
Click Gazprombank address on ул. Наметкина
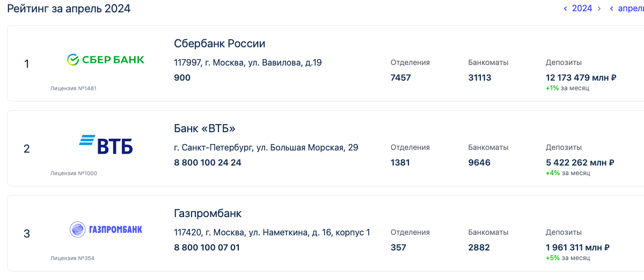[x=272, y=232]
